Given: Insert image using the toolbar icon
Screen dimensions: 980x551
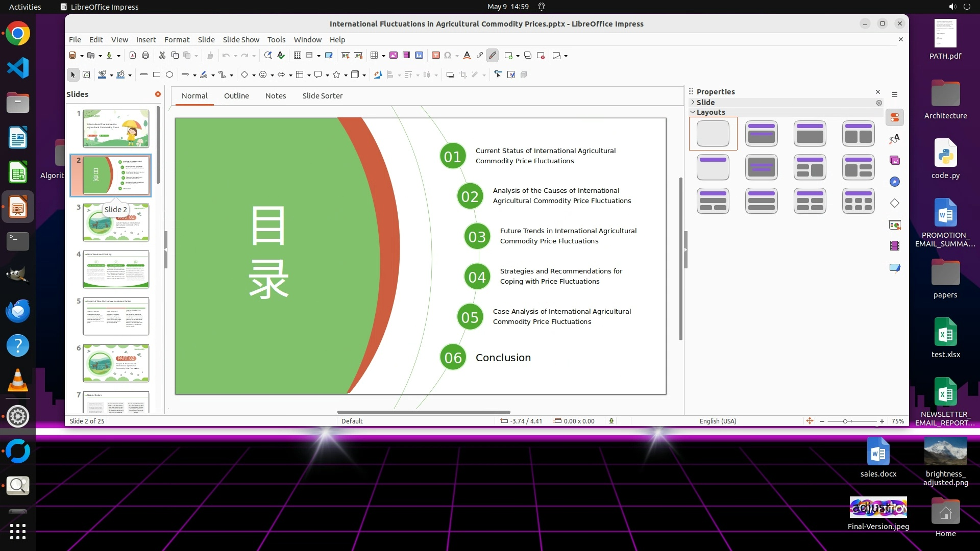Looking at the screenshot, I should (x=394, y=56).
